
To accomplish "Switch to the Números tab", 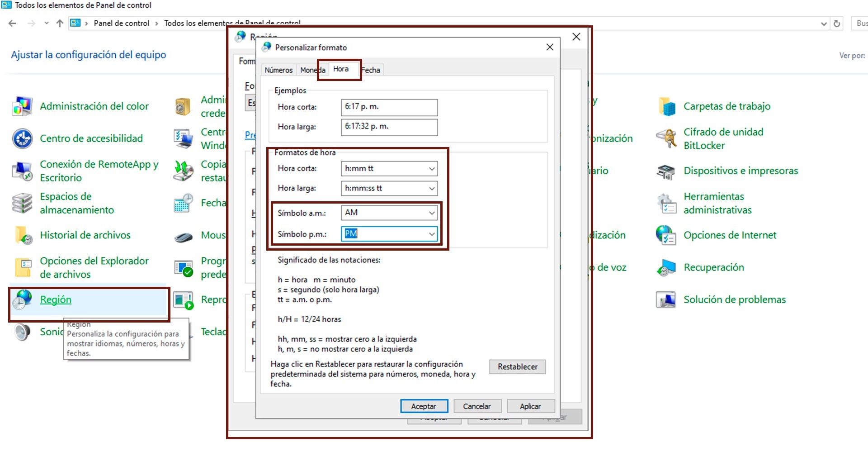I will pos(278,70).
